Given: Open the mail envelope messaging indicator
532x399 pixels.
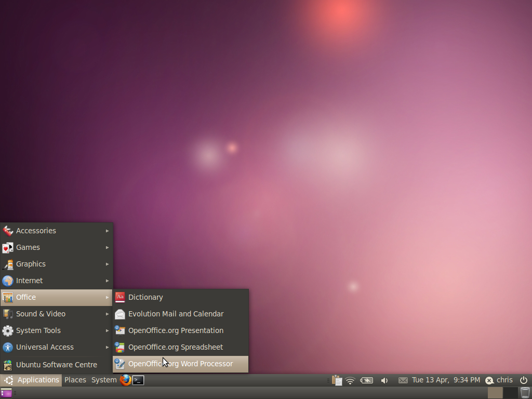Looking at the screenshot, I should coord(403,380).
